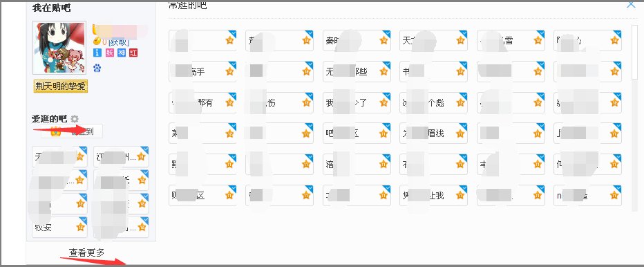Screen dimensions: 644x267
Task: Click level star on the 都有 tile
Action: tap(229, 102)
